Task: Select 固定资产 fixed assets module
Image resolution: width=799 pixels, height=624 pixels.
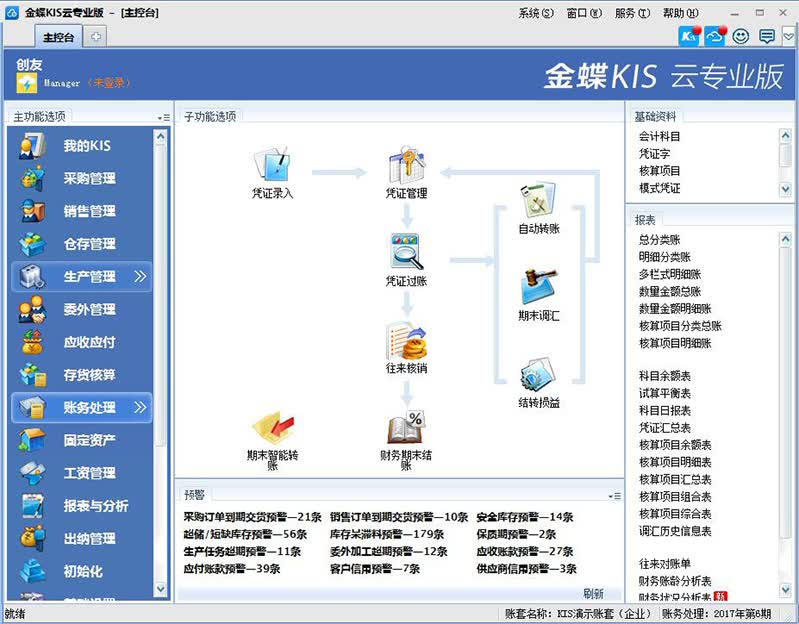Action: pyautogui.click(x=80, y=440)
